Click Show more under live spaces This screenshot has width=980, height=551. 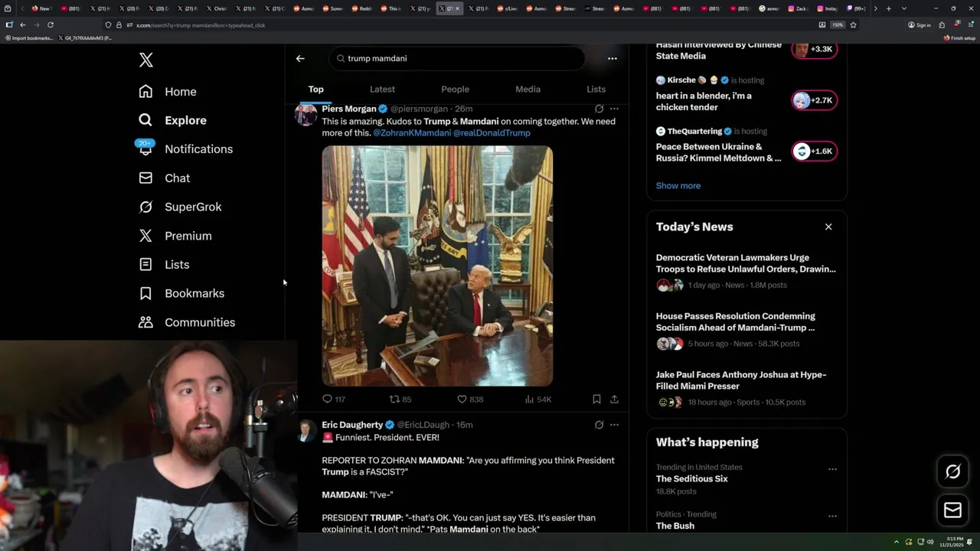pyautogui.click(x=678, y=186)
